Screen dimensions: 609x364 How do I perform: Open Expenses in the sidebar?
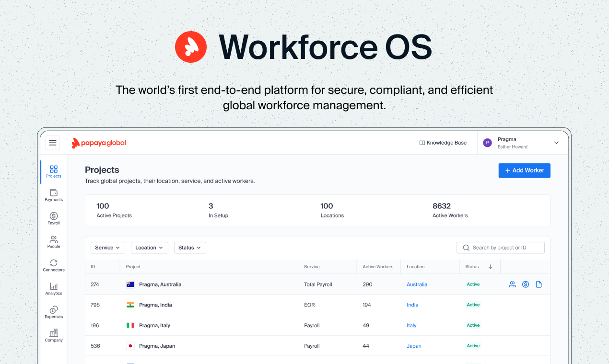click(x=54, y=312)
